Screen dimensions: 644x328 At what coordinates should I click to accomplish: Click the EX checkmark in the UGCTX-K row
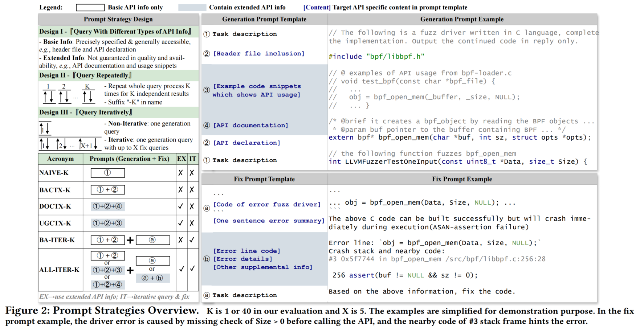(x=180, y=223)
